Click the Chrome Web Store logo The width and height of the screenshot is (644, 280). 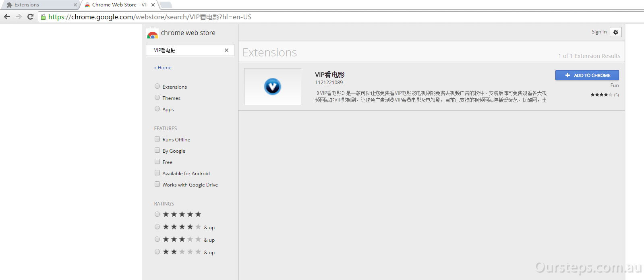153,34
